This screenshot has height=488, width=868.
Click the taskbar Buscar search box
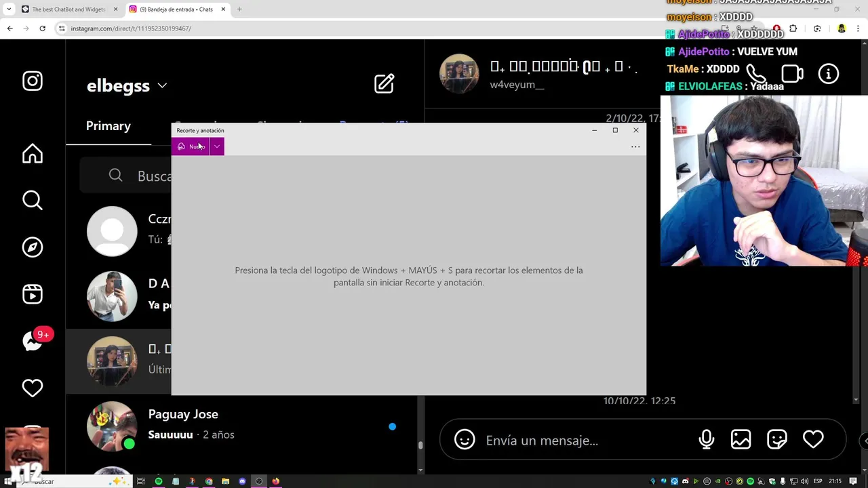point(75,481)
